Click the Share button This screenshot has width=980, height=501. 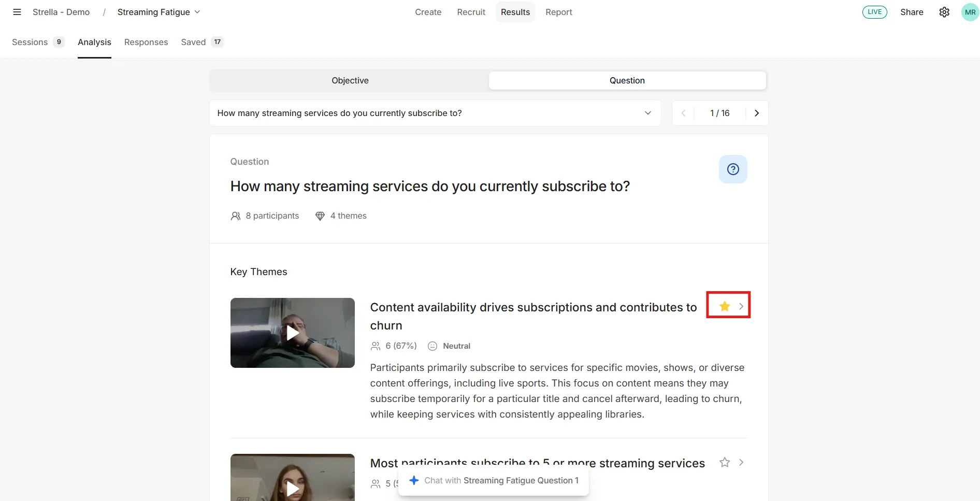(912, 12)
